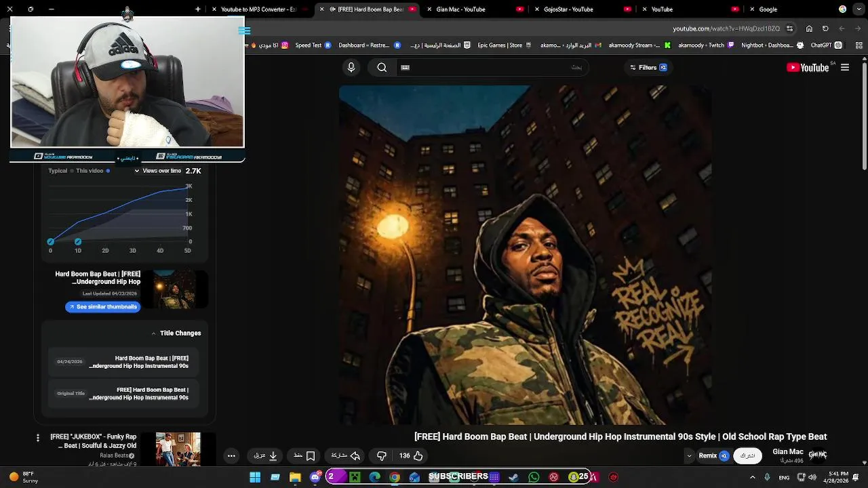Go forward with the browser forward arrow
Image resolution: width=868 pixels, height=488 pixels.
(x=858, y=28)
